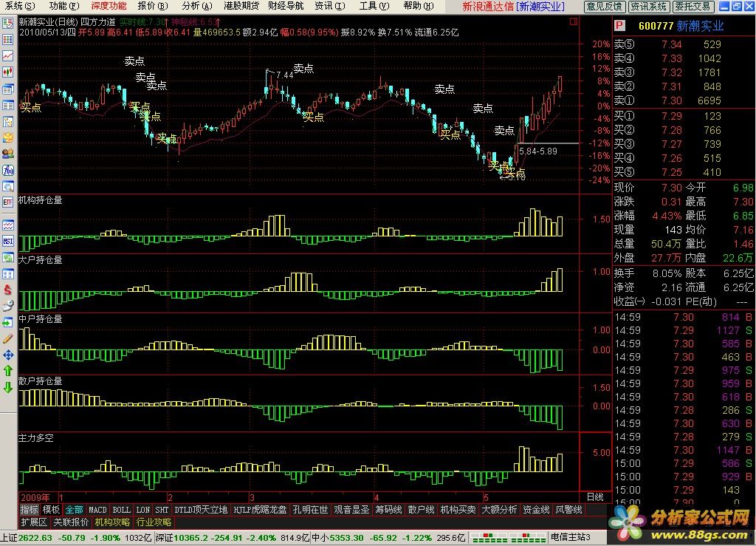This screenshot has height=546, width=756.
Task: Click the f(x) formula icon
Action: 7,170
